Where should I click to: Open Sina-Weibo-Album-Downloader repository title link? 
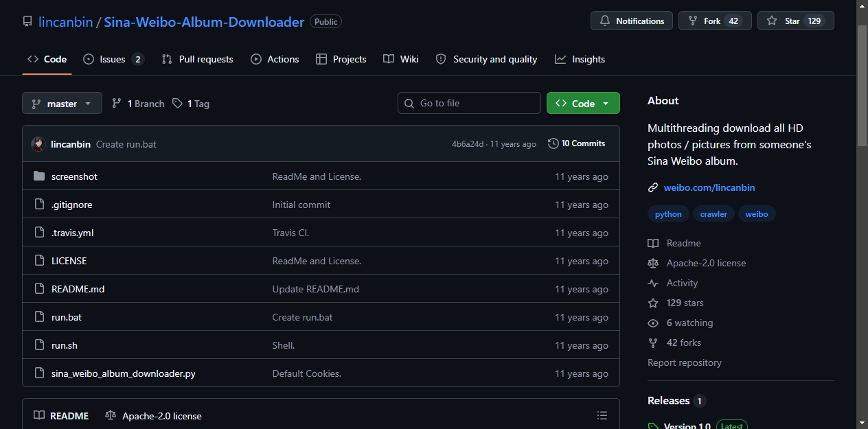click(x=204, y=22)
